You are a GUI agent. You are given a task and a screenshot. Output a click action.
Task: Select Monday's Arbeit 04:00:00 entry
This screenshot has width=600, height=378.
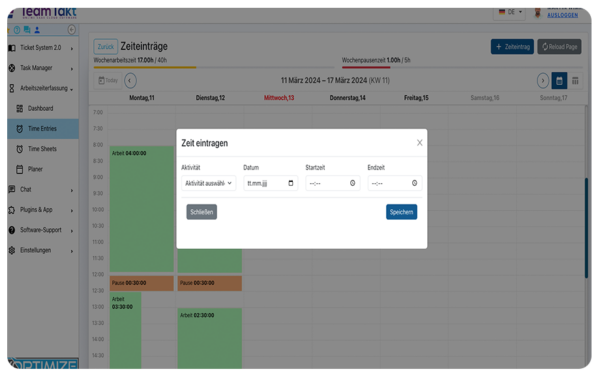pyautogui.click(x=142, y=209)
